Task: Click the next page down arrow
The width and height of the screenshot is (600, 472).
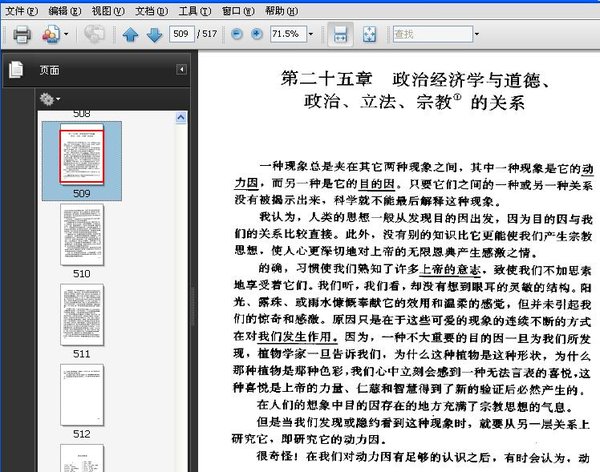Action: (153, 35)
